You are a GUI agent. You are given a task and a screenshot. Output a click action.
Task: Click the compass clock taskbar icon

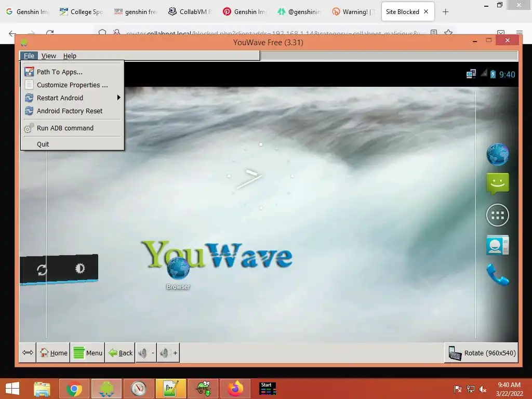tap(138, 389)
